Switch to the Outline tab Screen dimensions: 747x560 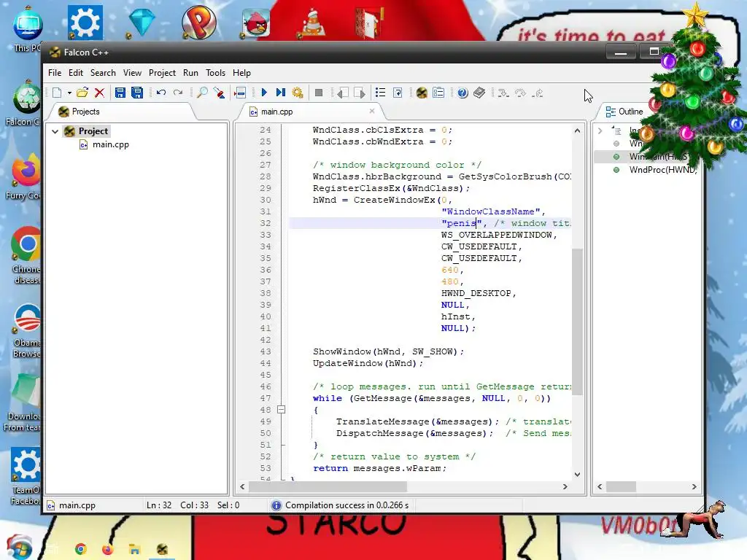(624, 112)
